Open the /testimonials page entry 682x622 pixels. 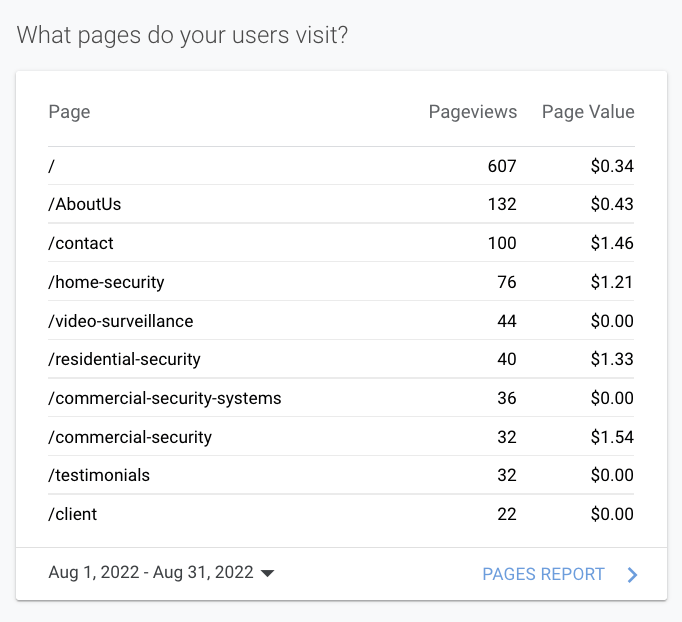coord(99,475)
